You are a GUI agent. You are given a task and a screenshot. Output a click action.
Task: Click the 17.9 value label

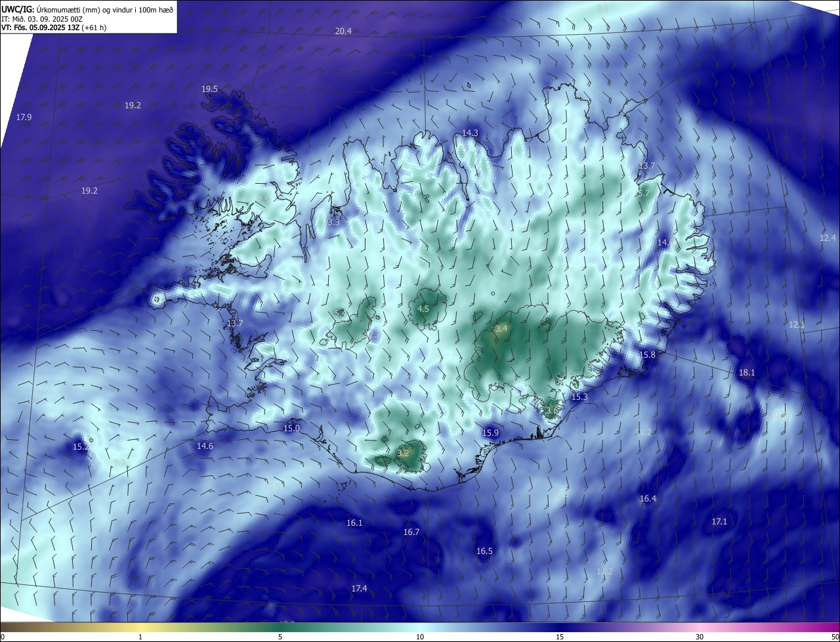click(x=24, y=118)
